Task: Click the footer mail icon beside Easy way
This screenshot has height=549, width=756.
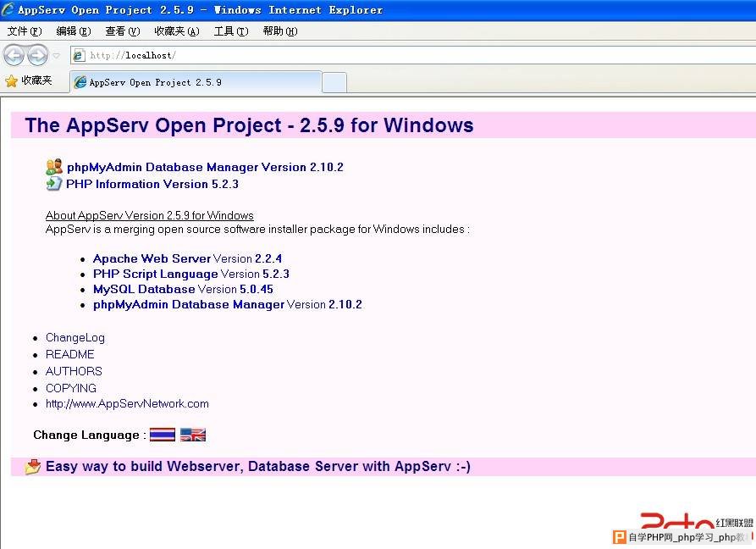Action: [33, 467]
